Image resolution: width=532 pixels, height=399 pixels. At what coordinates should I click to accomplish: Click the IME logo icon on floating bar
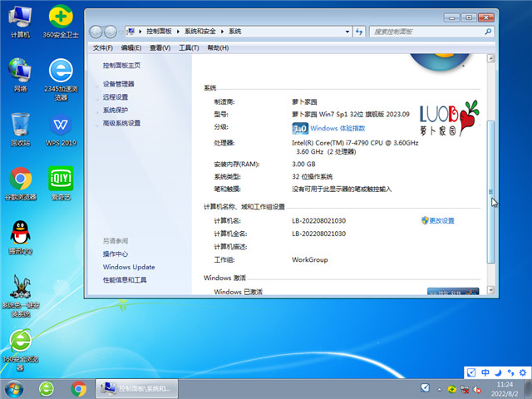coord(471,372)
